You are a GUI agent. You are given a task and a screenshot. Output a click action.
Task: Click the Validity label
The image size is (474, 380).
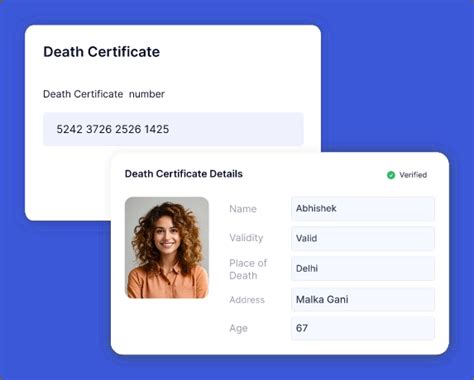tap(246, 238)
